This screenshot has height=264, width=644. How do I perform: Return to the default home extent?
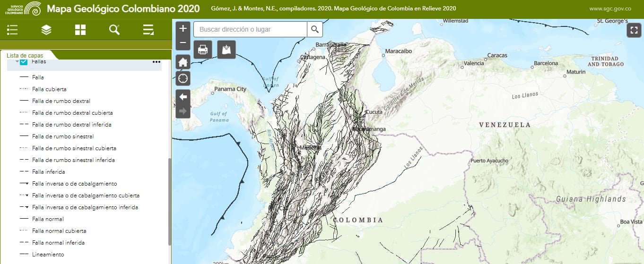pos(183,62)
